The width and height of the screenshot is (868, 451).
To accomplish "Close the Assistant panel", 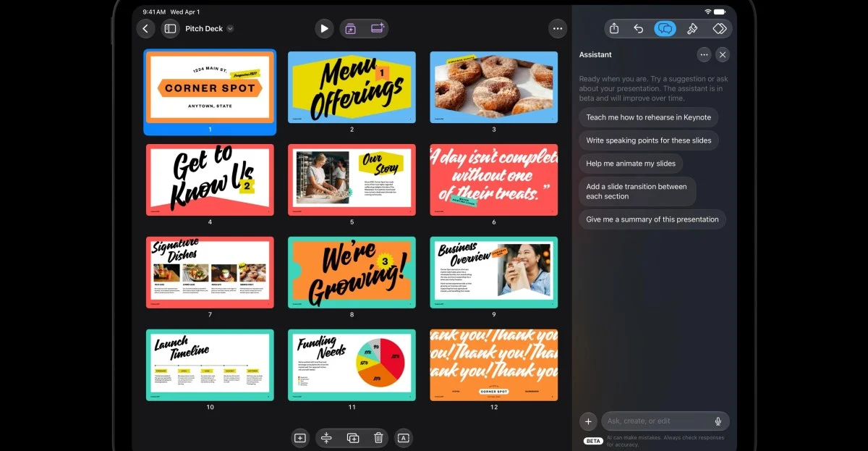I will [723, 55].
